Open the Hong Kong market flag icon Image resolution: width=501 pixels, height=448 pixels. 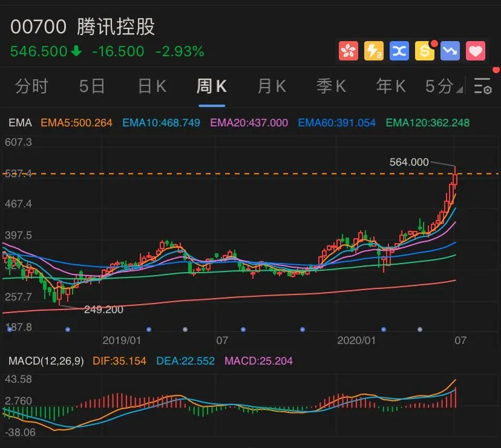348,51
